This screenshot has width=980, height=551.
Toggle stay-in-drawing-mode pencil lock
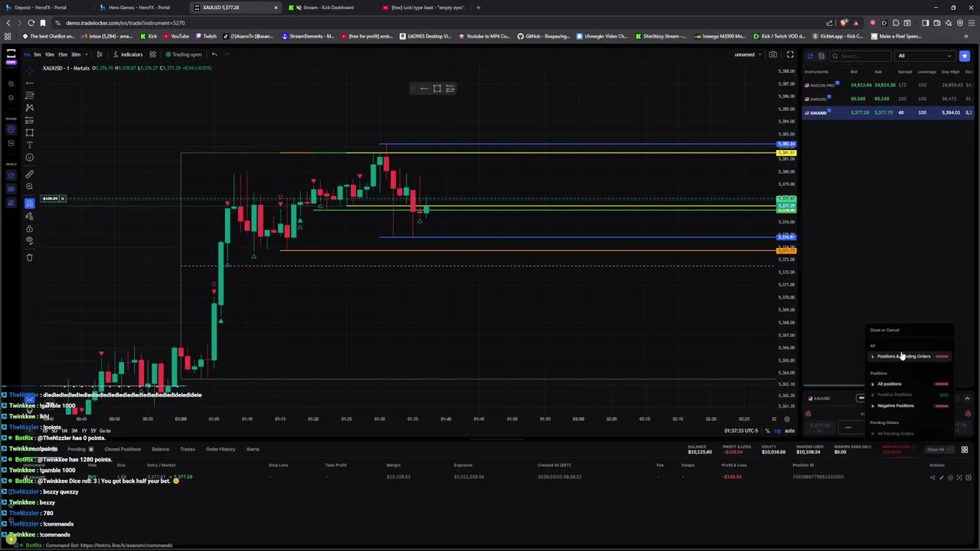30,216
